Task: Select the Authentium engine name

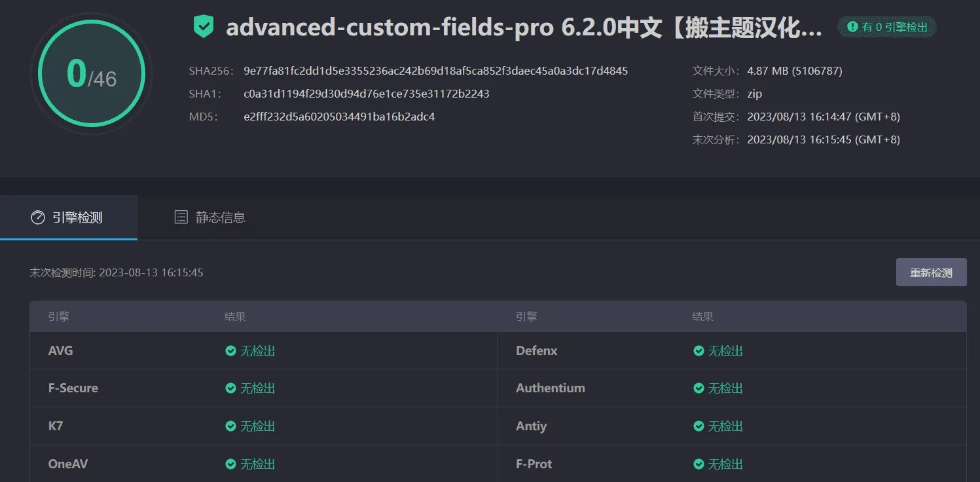Action: coord(551,388)
